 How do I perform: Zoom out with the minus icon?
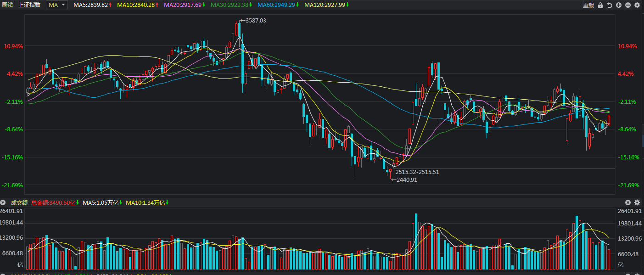pos(628,5)
